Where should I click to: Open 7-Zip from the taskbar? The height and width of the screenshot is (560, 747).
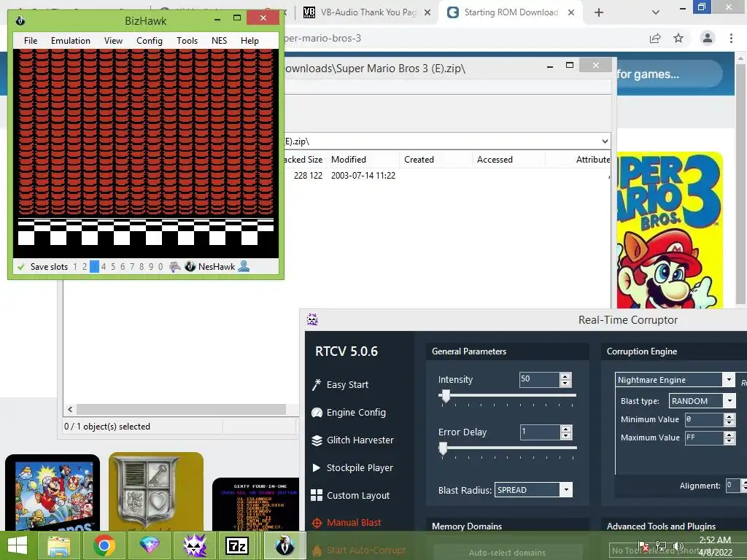(x=237, y=545)
